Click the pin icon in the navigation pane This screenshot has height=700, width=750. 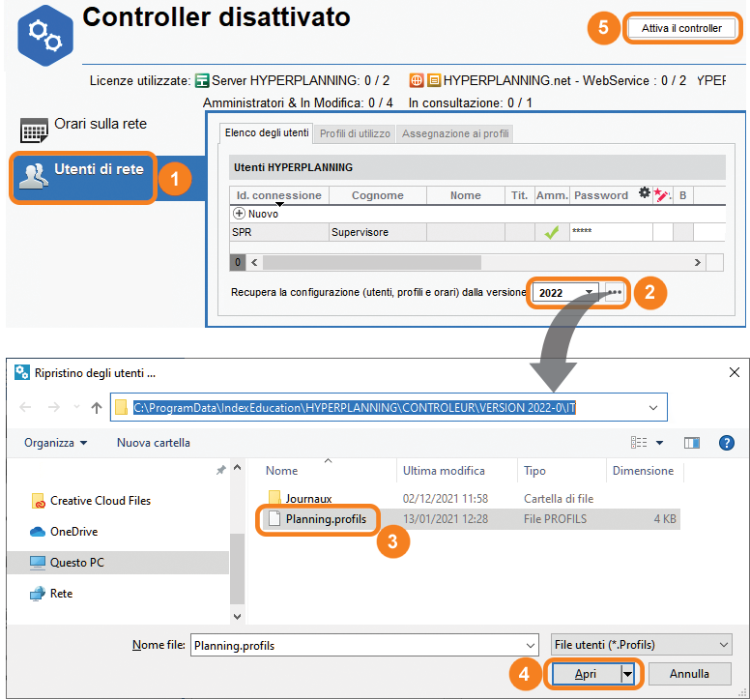tap(221, 470)
